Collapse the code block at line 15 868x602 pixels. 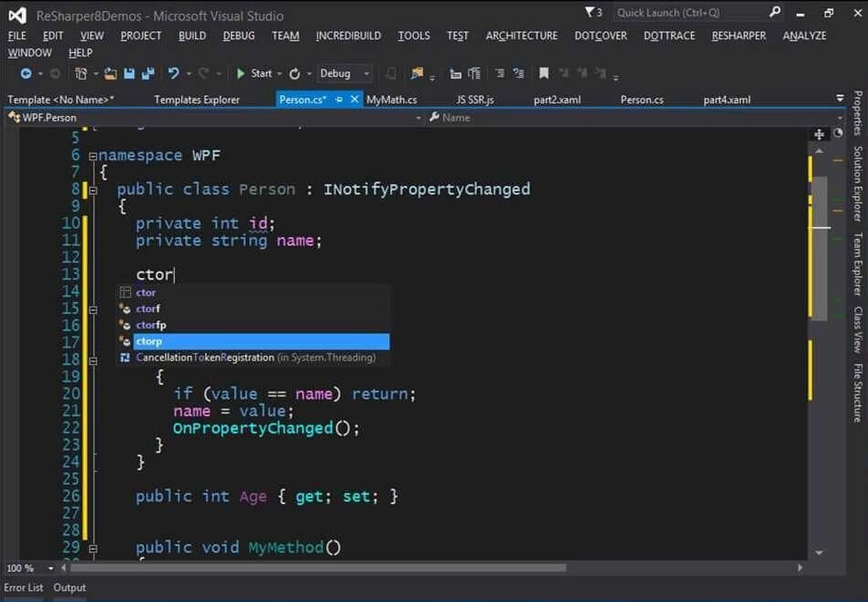pos(93,310)
